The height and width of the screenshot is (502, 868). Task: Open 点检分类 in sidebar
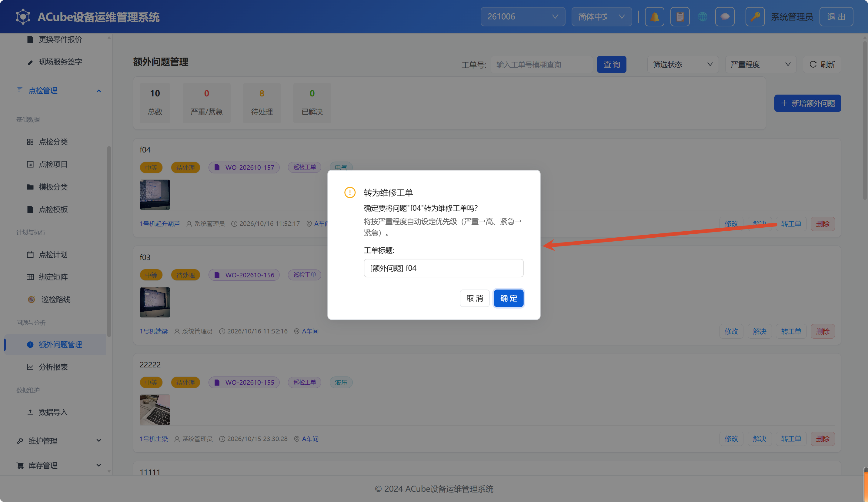pyautogui.click(x=53, y=142)
